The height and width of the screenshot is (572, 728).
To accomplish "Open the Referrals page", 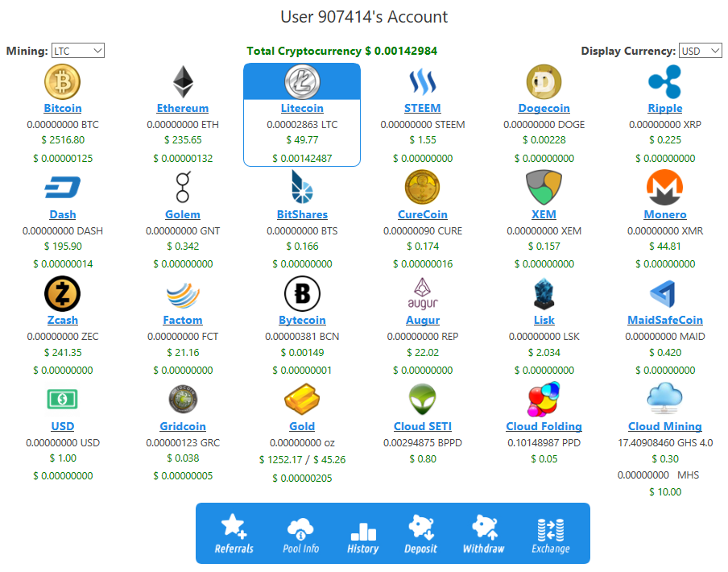I will point(234,534).
